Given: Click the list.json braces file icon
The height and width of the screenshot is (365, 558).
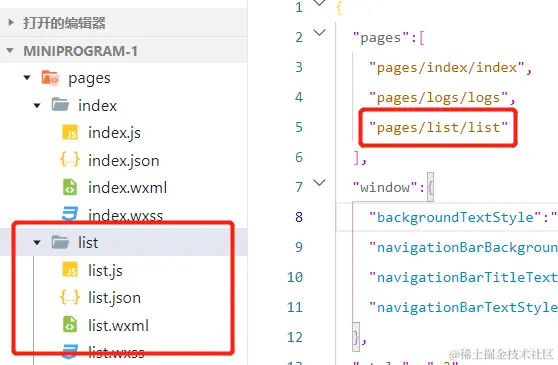Looking at the screenshot, I should (x=70, y=297).
